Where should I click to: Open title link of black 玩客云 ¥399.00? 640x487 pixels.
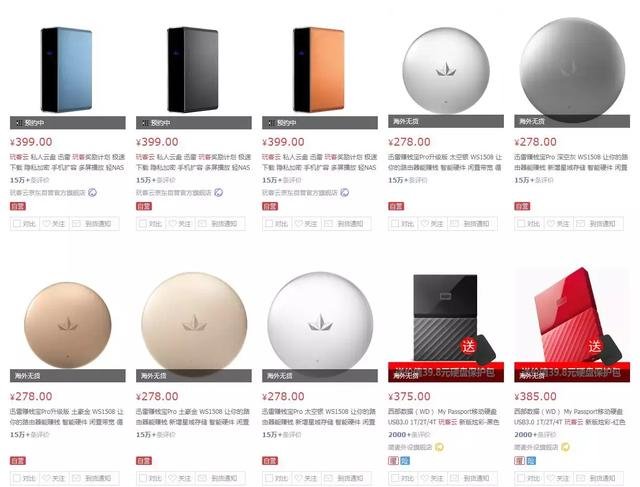click(x=193, y=162)
